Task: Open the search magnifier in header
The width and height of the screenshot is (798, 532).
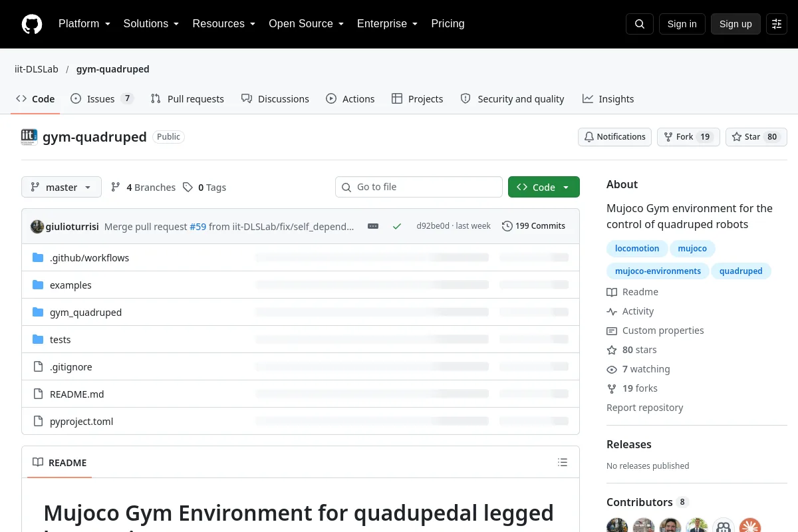Action: 640,24
